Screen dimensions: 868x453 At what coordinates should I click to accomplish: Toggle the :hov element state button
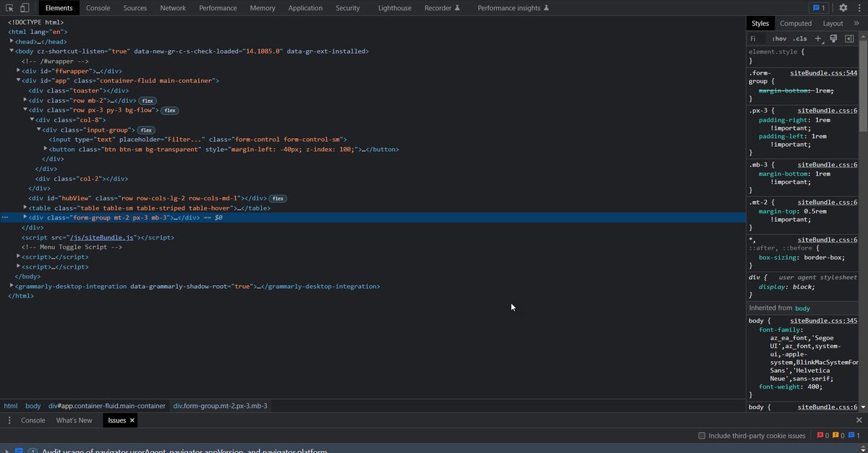coord(779,38)
